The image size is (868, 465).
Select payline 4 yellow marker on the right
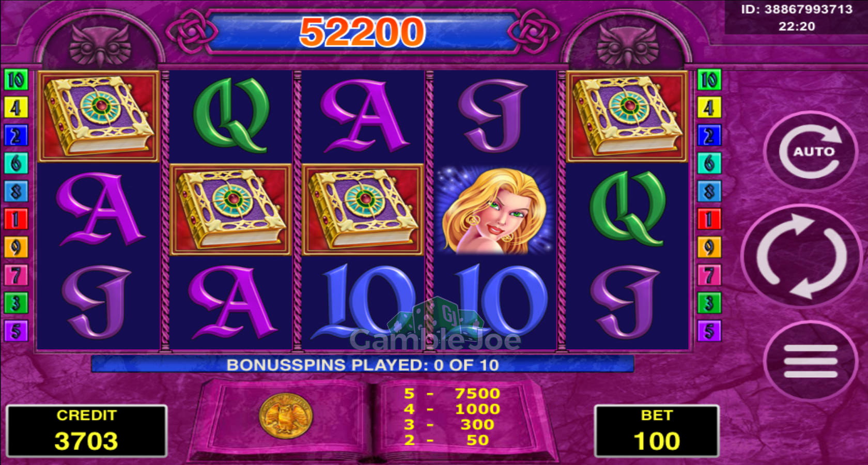click(x=709, y=108)
